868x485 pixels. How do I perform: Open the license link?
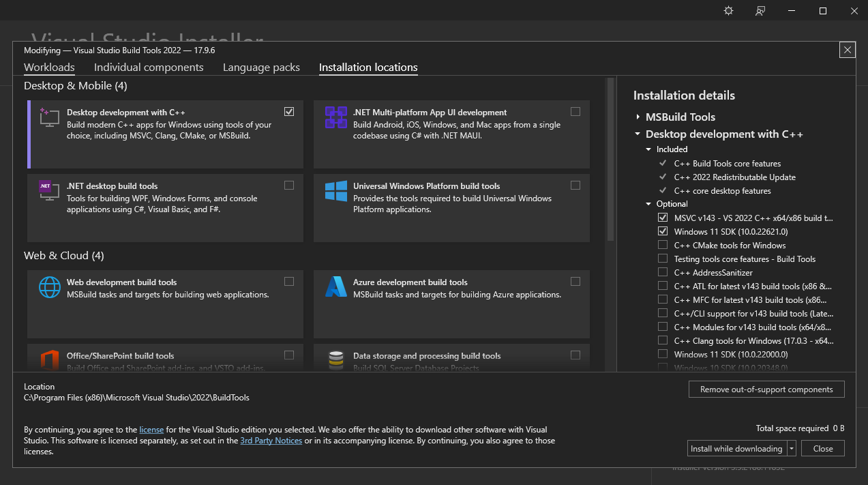pyautogui.click(x=151, y=430)
